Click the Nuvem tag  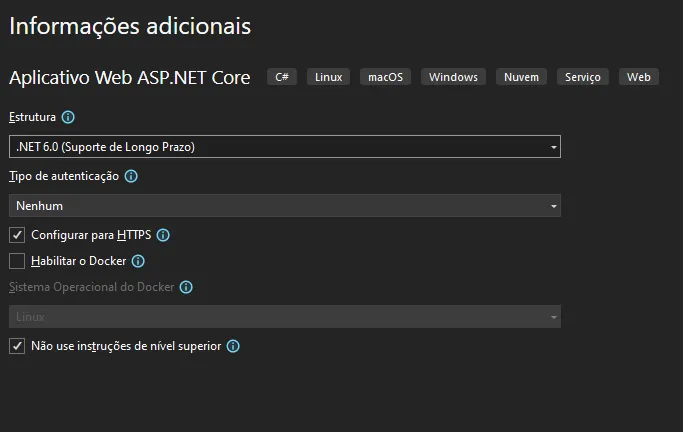click(521, 77)
